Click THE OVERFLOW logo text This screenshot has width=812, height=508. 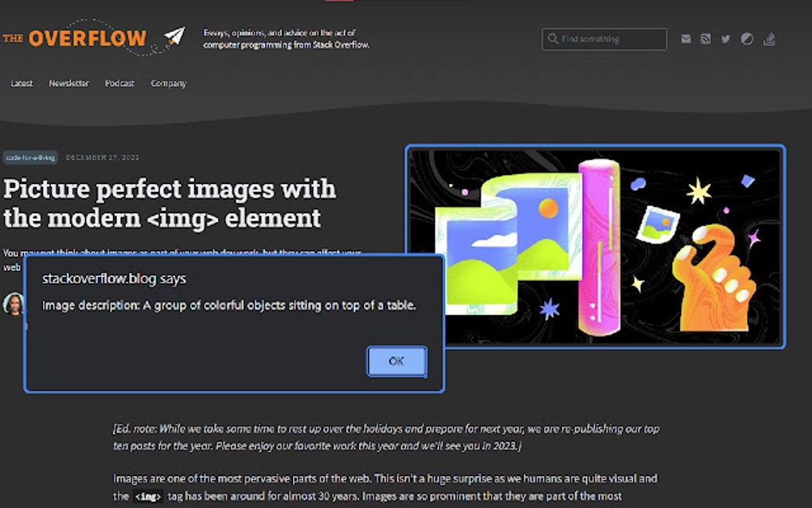[76, 37]
